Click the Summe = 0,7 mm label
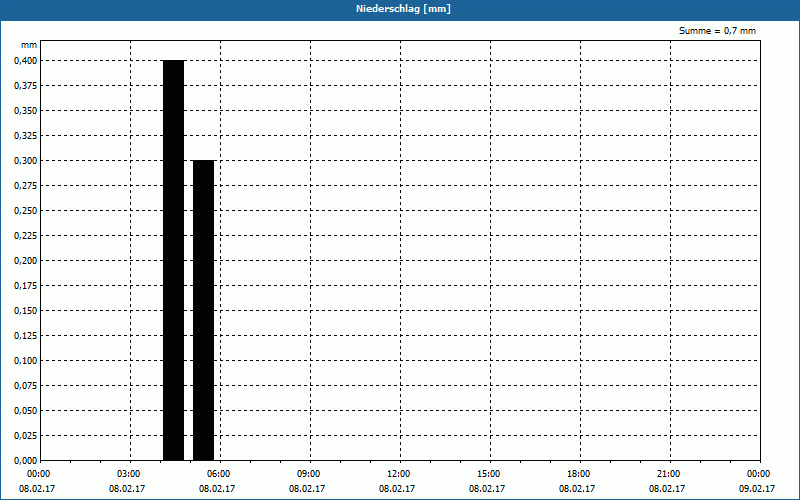The width and height of the screenshot is (800, 500). coord(717,31)
